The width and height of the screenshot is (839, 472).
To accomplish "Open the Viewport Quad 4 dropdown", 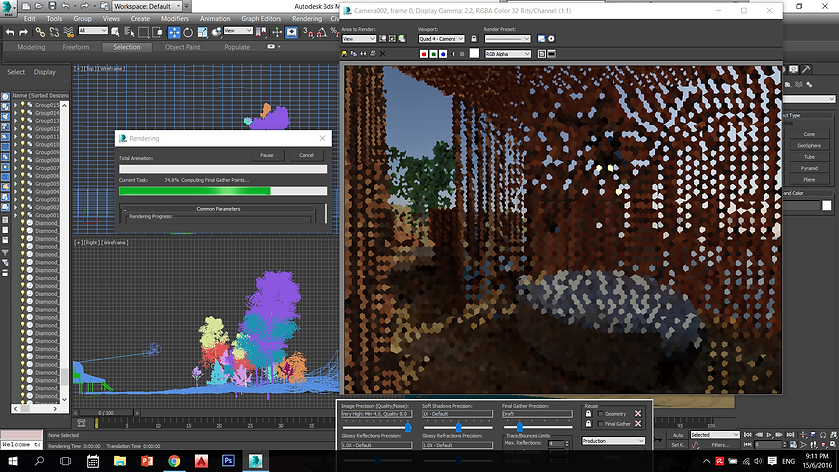I will 441,39.
